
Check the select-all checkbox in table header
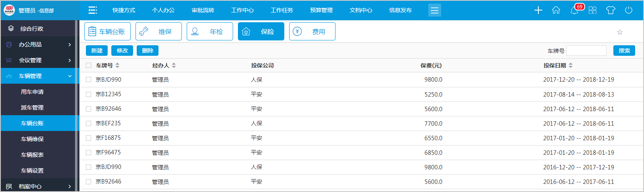point(89,65)
